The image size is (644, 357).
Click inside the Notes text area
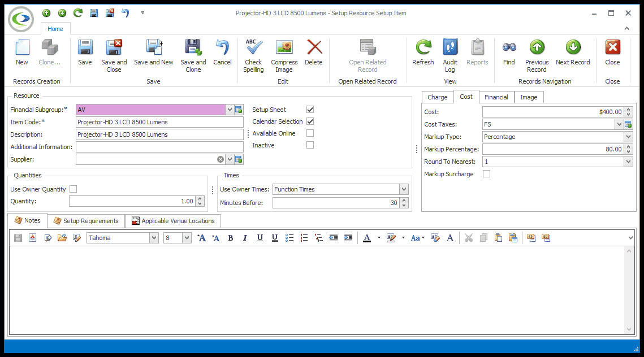tap(317, 290)
